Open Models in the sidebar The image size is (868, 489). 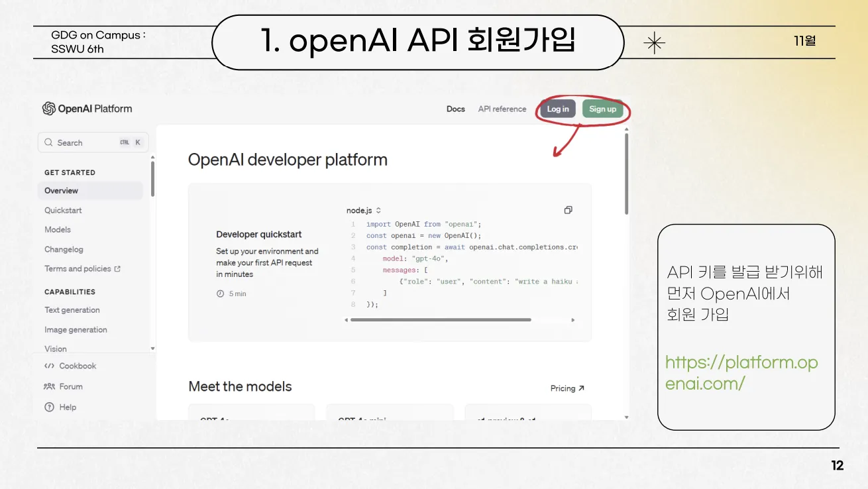(x=58, y=229)
